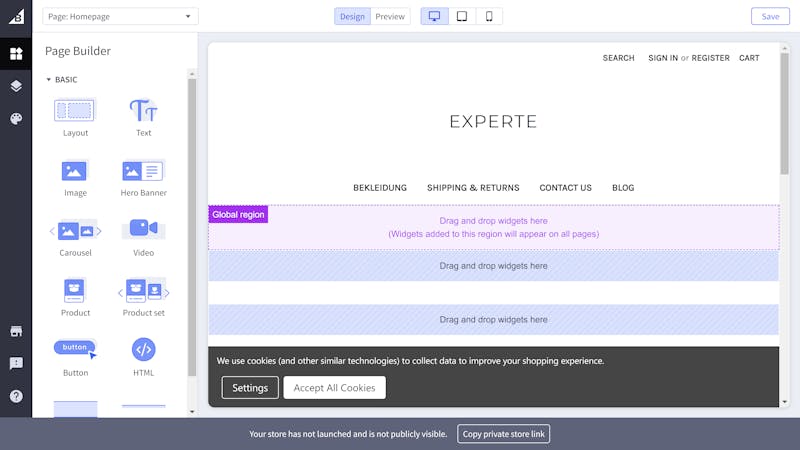Open the feedback chat icon

pos(16,363)
